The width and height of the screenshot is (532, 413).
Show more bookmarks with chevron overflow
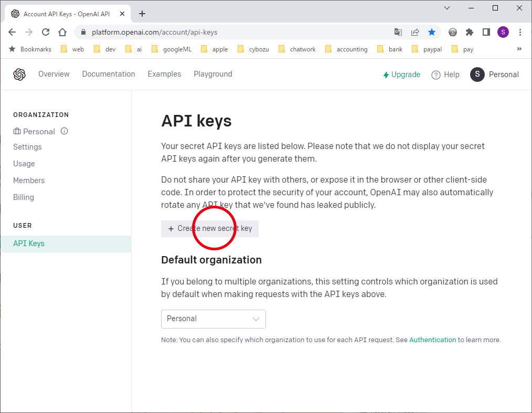click(x=519, y=49)
